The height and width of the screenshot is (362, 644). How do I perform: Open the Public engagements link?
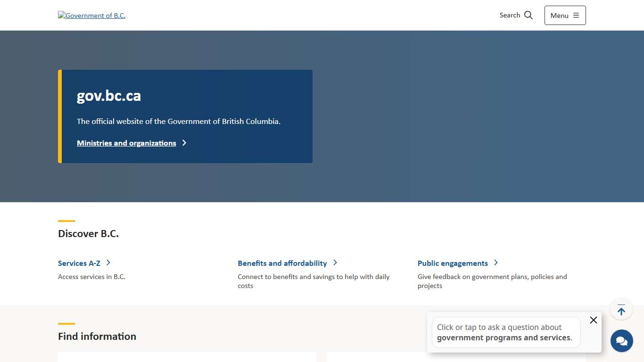coord(453,263)
